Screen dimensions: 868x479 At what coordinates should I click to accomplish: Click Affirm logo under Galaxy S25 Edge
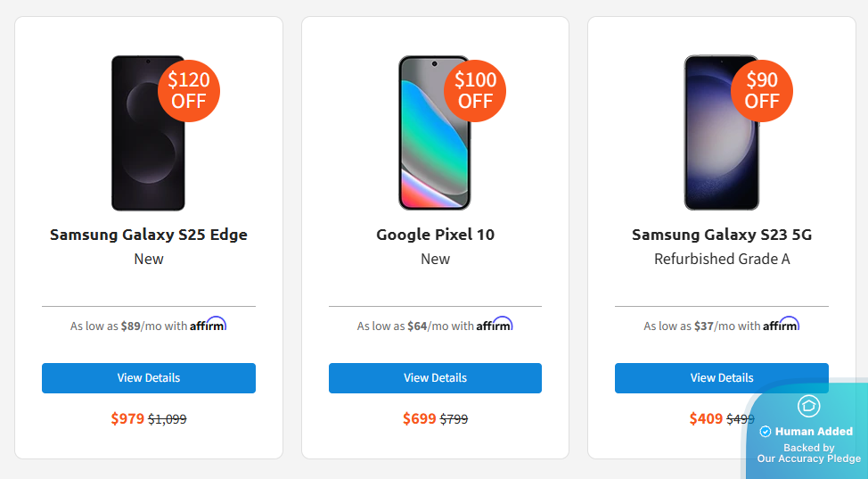(208, 325)
